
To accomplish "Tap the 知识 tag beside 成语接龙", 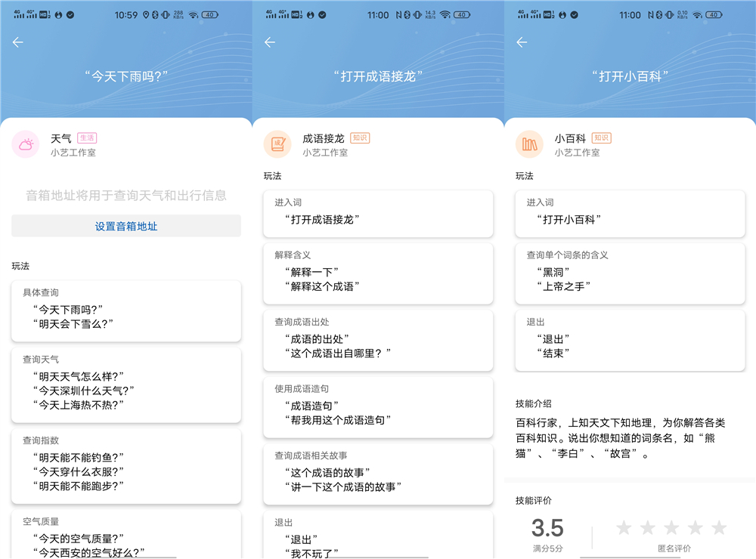I will pyautogui.click(x=360, y=138).
